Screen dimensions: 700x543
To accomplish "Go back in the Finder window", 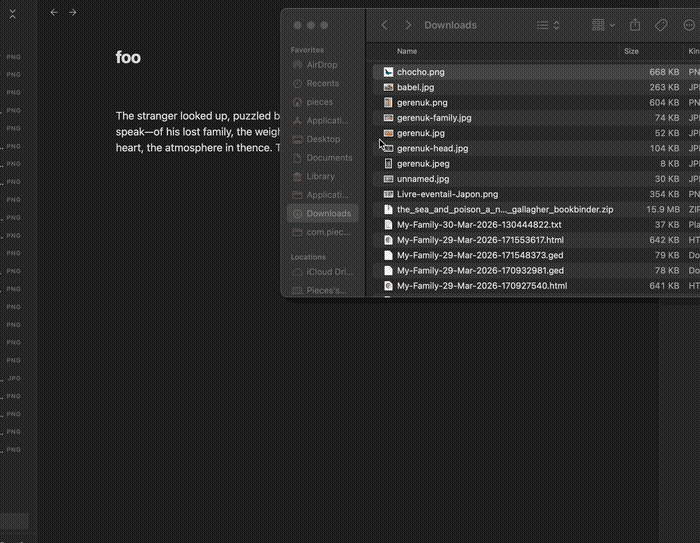I will (385, 25).
